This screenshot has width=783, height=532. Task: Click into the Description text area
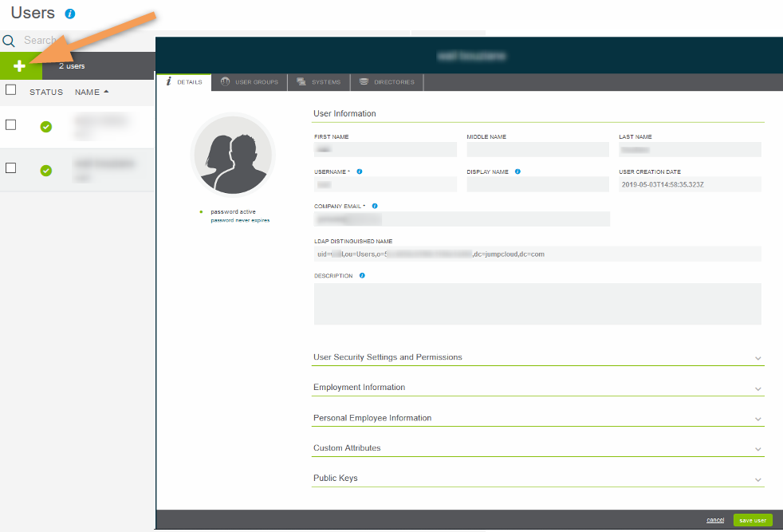click(x=537, y=304)
